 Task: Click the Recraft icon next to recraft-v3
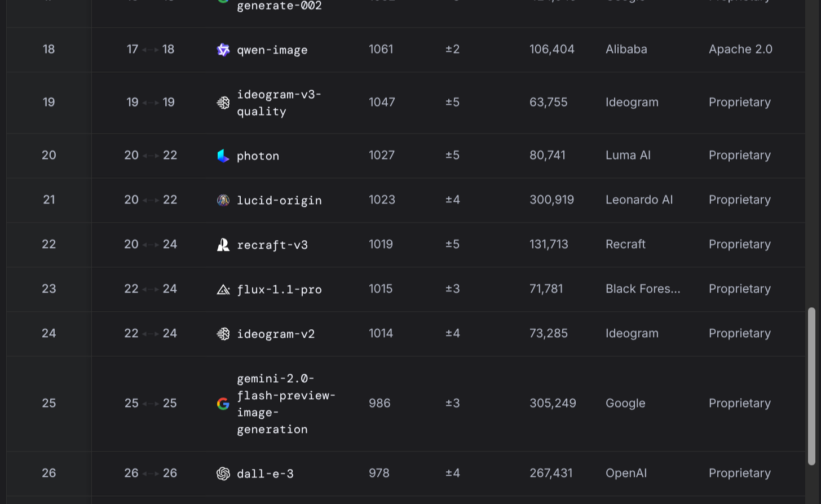pyautogui.click(x=223, y=245)
